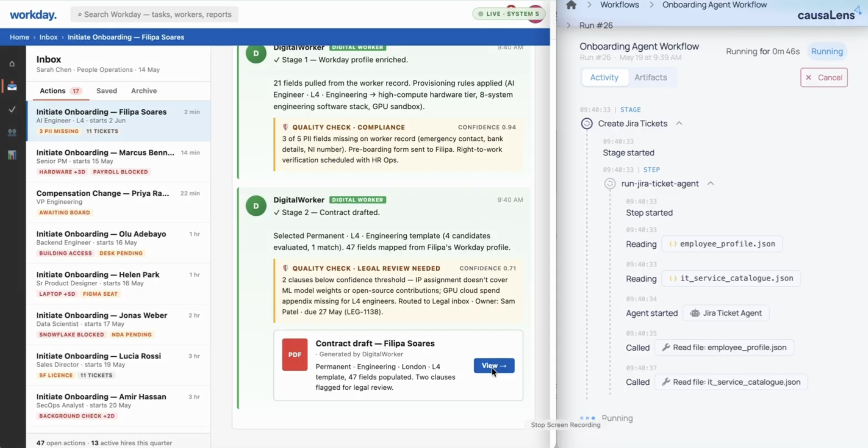868x448 pixels.
Task: Open Marcus Benn onboarding inbox item
Action: (x=118, y=162)
